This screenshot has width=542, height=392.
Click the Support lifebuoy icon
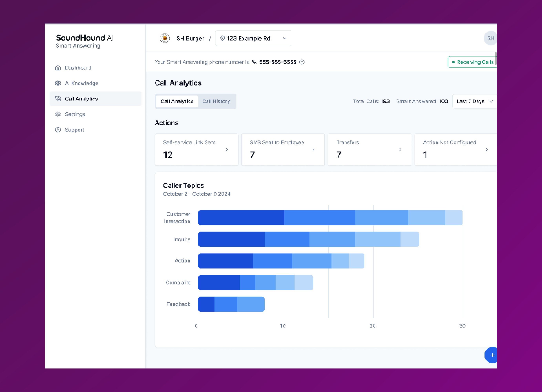click(58, 130)
